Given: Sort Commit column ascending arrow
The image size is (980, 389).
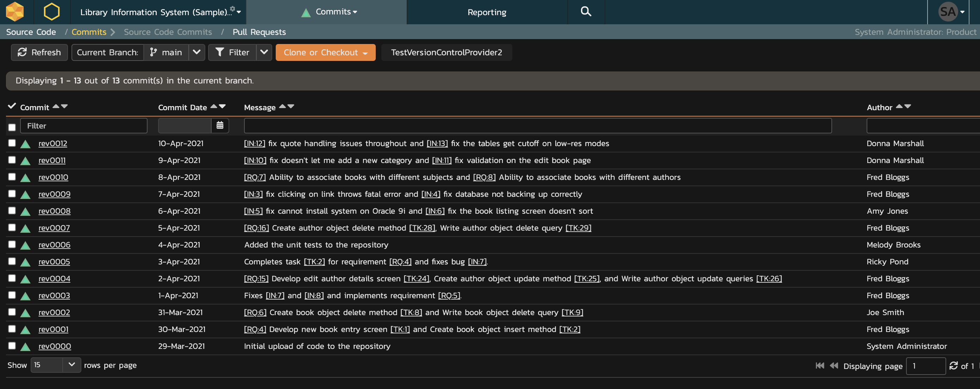Looking at the screenshot, I should [x=56, y=106].
